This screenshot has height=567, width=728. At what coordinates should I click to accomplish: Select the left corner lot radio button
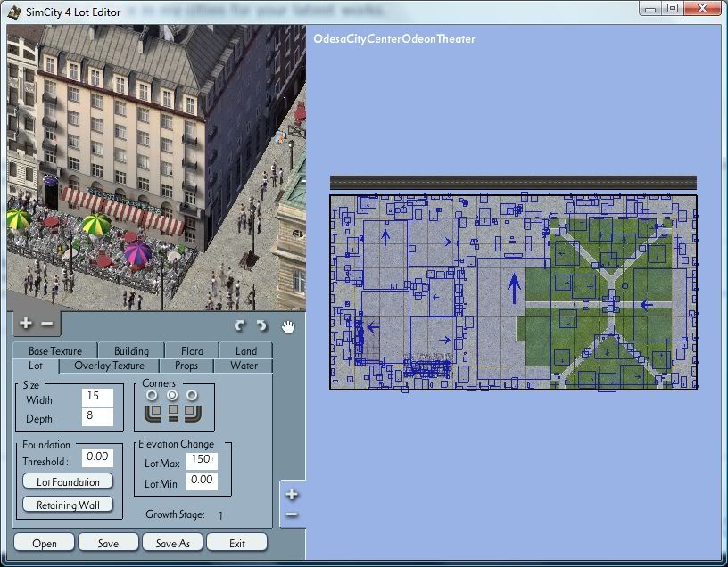152,396
